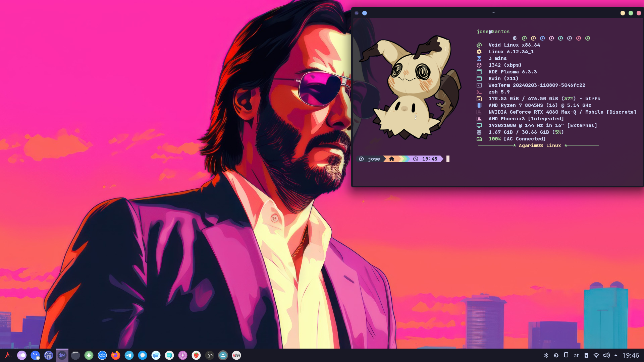Screen dimensions: 644x362
Task: Open the dark folder file manager icon
Action: click(x=75, y=355)
